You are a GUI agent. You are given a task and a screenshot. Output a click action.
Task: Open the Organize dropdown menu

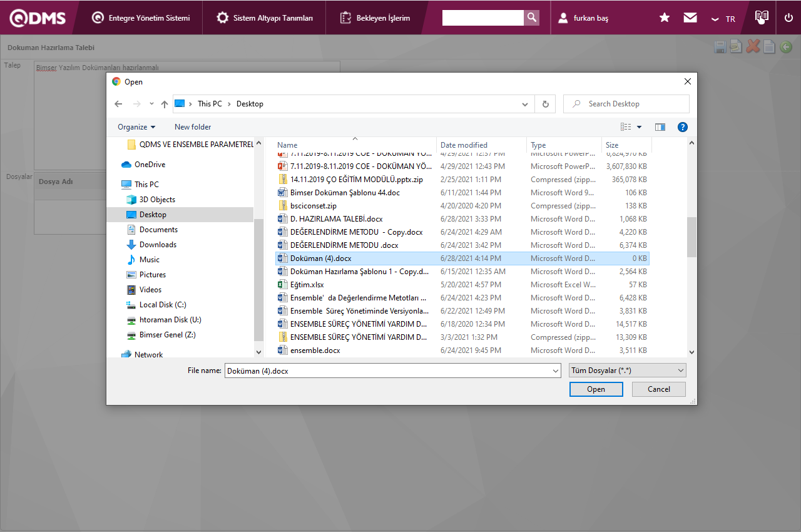pos(136,127)
